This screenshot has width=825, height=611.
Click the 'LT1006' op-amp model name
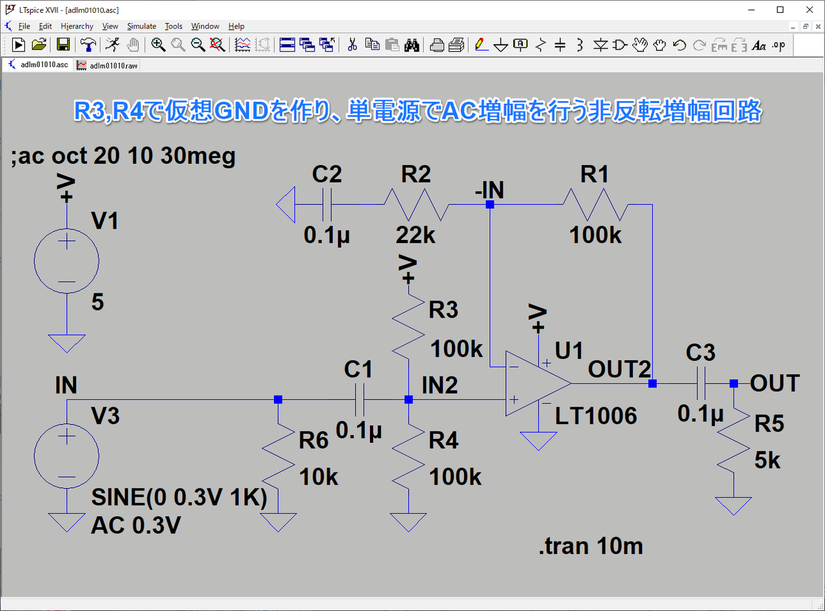[x=596, y=416]
